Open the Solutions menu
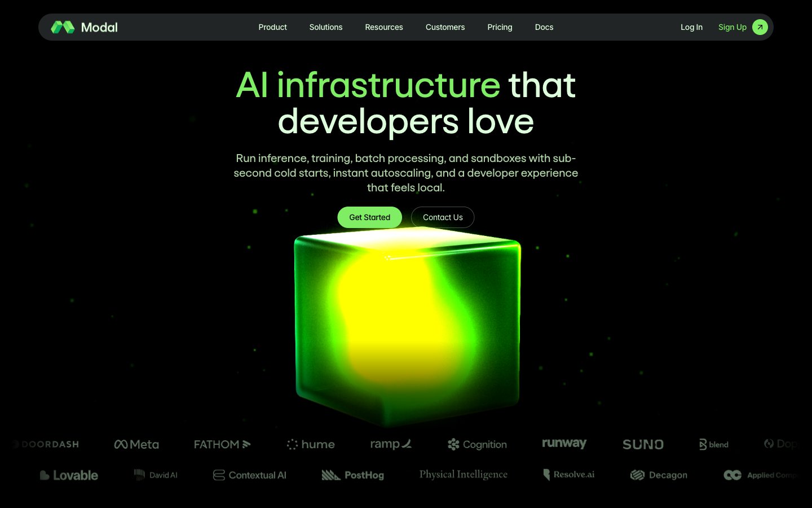 click(325, 27)
